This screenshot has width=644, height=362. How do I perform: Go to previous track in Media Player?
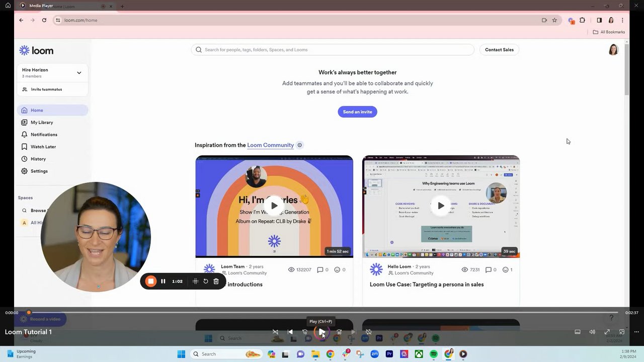290,332
